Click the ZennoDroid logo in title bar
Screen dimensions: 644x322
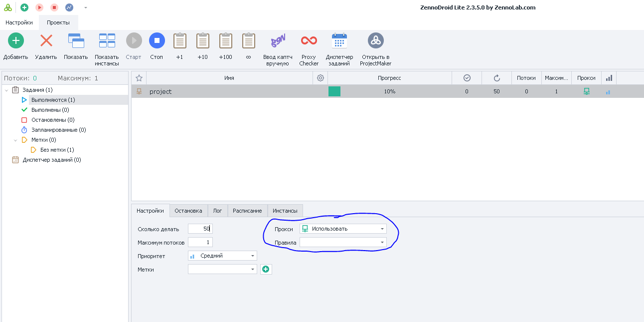8,7
